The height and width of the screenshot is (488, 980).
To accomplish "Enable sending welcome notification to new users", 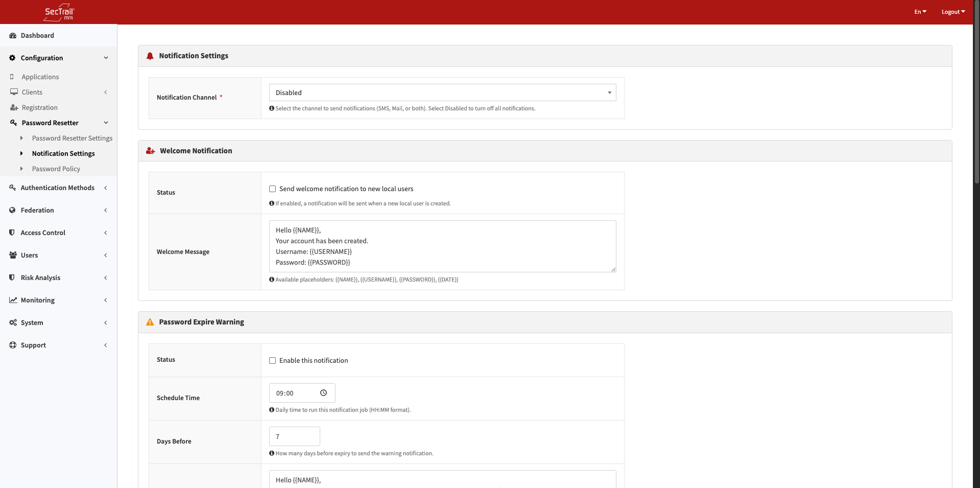I will tap(272, 189).
